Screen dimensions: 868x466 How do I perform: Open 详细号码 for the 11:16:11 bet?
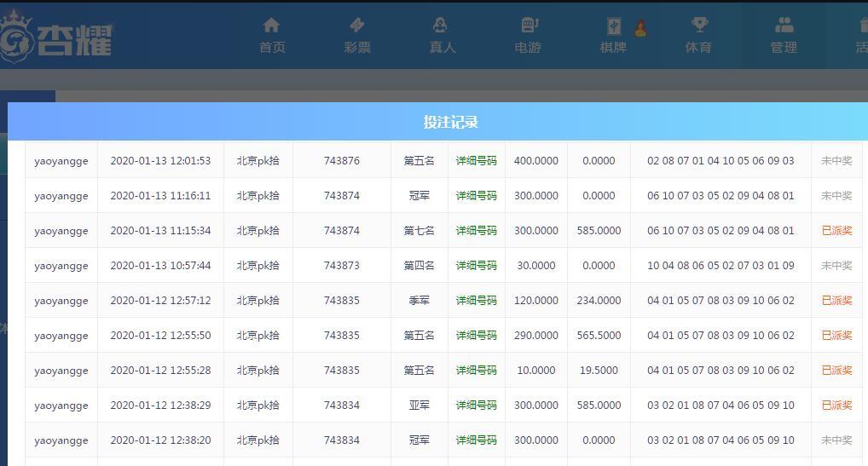tap(476, 196)
